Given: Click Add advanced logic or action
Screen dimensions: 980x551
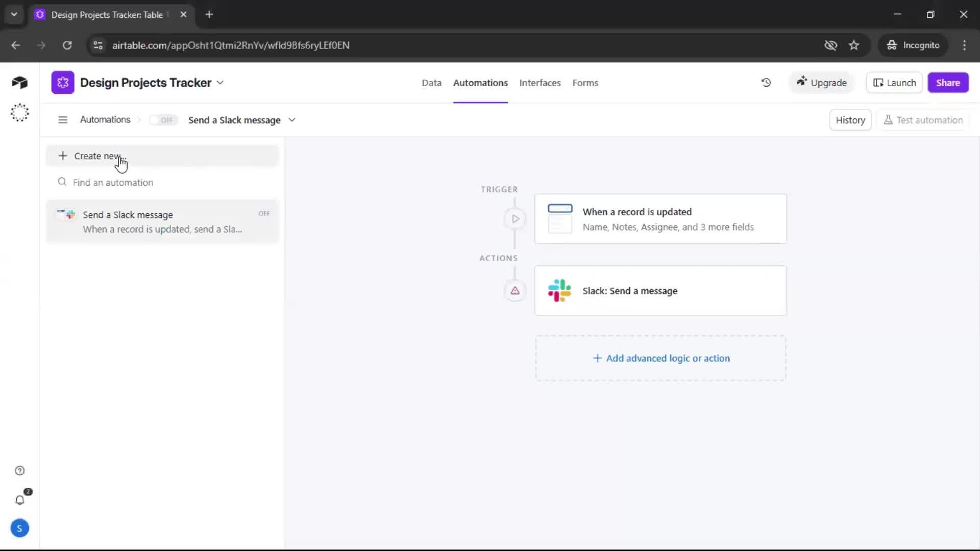Looking at the screenshot, I should 660,358.
